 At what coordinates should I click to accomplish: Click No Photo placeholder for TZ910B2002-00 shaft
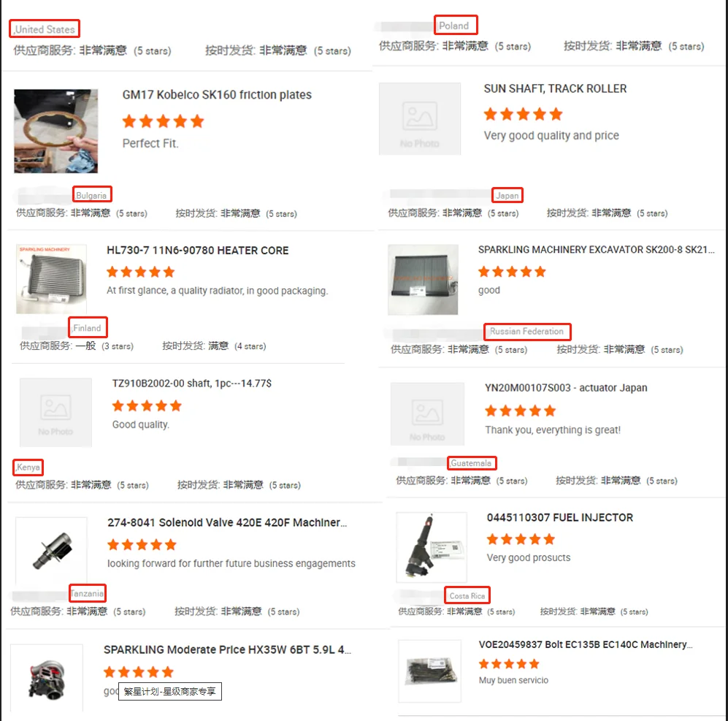pyautogui.click(x=55, y=413)
